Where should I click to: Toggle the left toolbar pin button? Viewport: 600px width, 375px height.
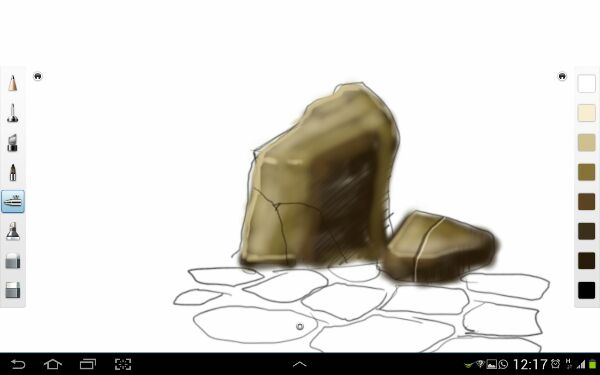pyautogui.click(x=38, y=76)
